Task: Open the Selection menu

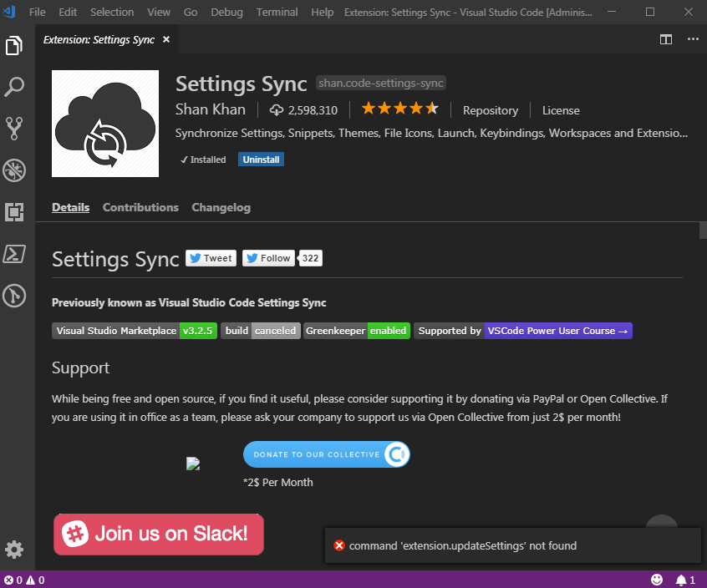Action: coord(112,13)
